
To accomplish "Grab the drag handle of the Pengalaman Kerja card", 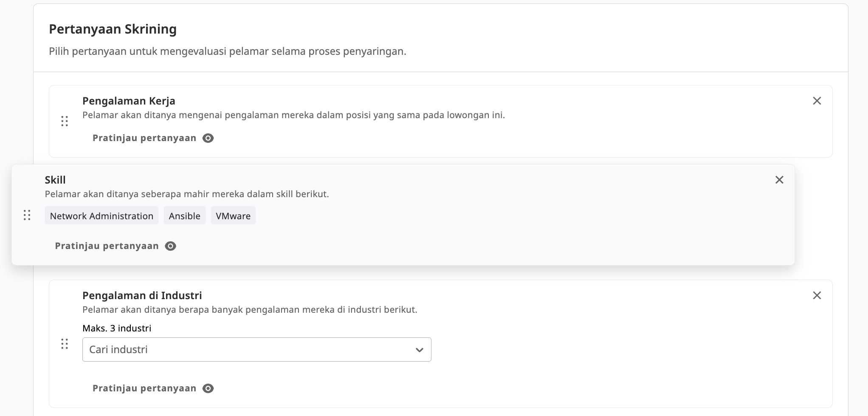I will coord(65,121).
